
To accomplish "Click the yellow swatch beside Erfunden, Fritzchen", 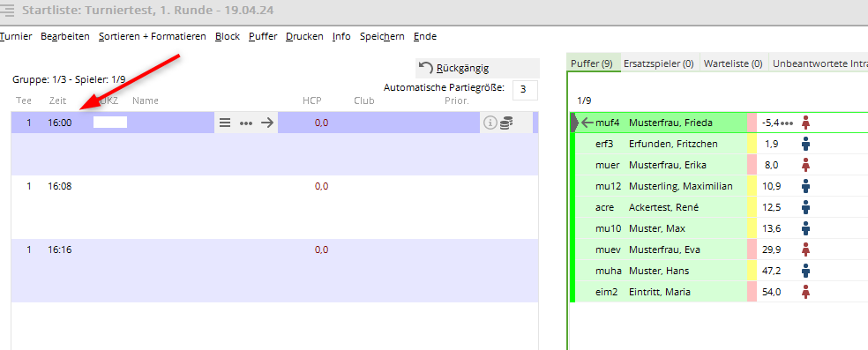I will pos(752,144).
